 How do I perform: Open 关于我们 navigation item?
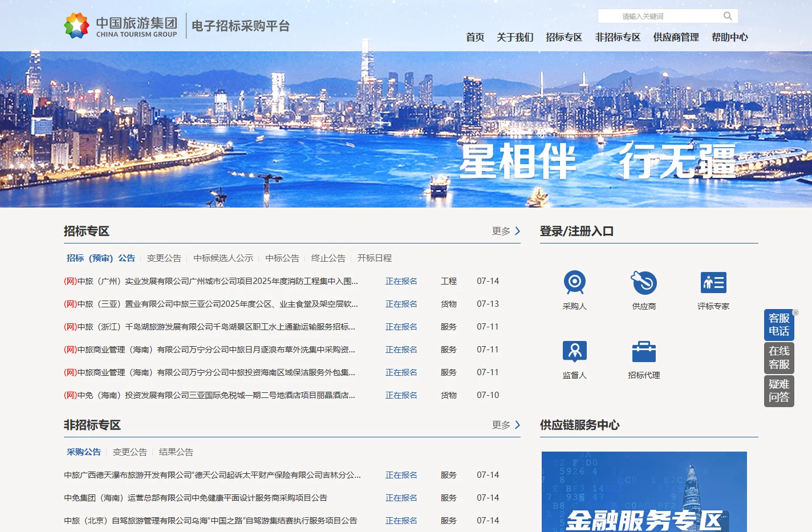coord(515,37)
